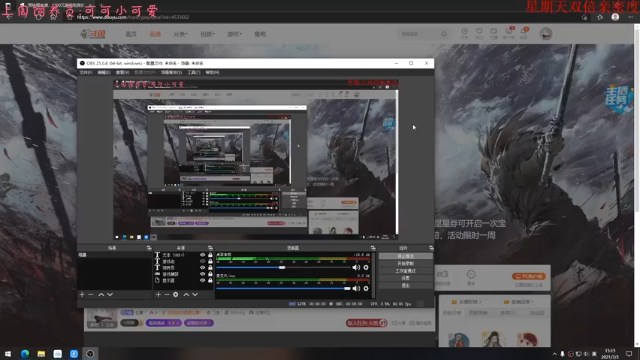Viewport: 640px width, 360px height.
Task: Remove the selected scene with the minus icon
Action: coord(91,294)
